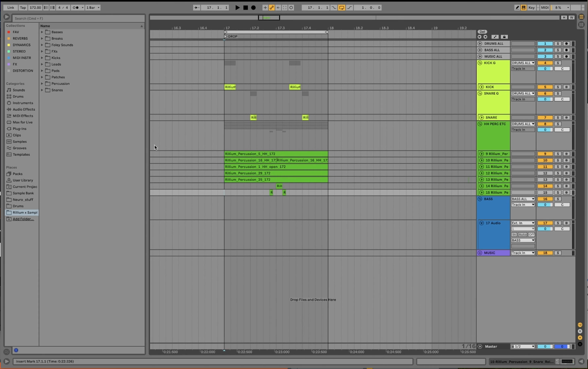Open the Ext. In input dropdown
Viewport: 588px width, 369px height.
pos(523,223)
